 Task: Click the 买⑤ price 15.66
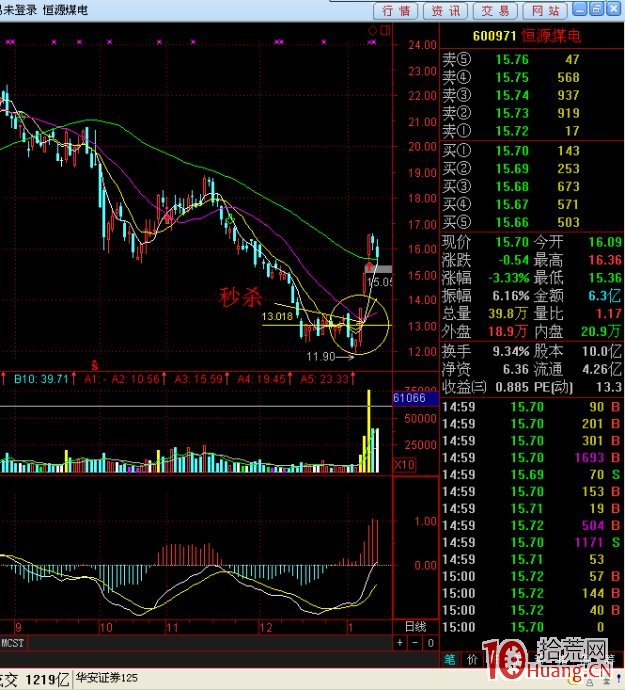click(x=512, y=222)
